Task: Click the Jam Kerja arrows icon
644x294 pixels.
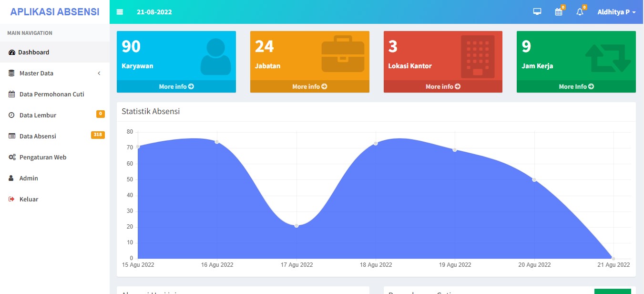Action: (608, 58)
